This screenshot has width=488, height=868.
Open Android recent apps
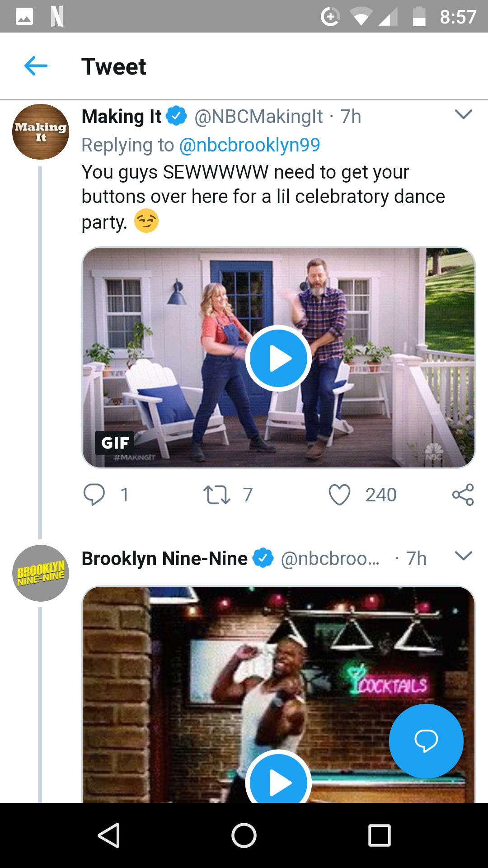pyautogui.click(x=379, y=835)
